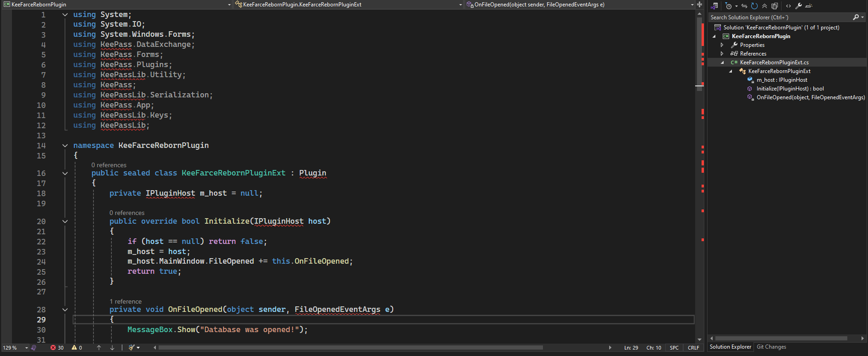Click the SPC indentation indicator
The image size is (868, 356).
[x=674, y=348]
